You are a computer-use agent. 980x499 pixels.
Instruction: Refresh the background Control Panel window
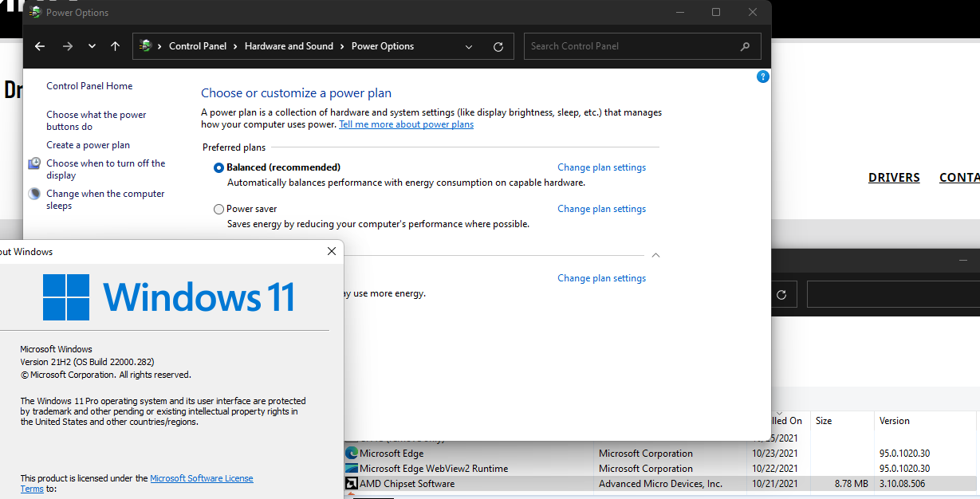[781, 294]
